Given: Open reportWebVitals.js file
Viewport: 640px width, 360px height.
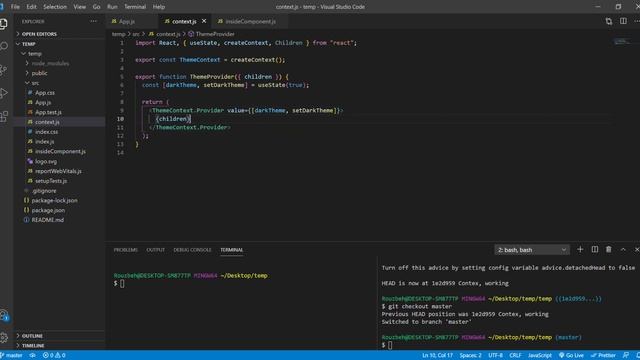Looking at the screenshot, I should click(x=58, y=171).
